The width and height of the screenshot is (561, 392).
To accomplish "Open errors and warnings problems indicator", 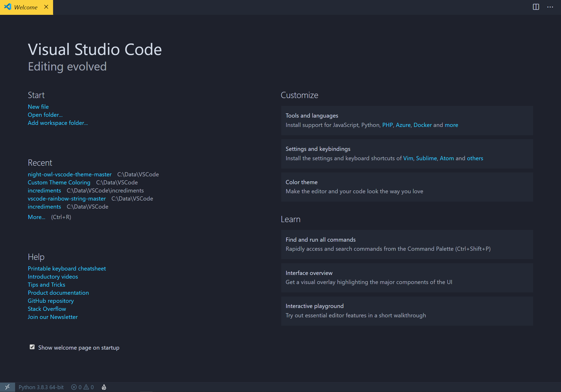I will [82, 387].
